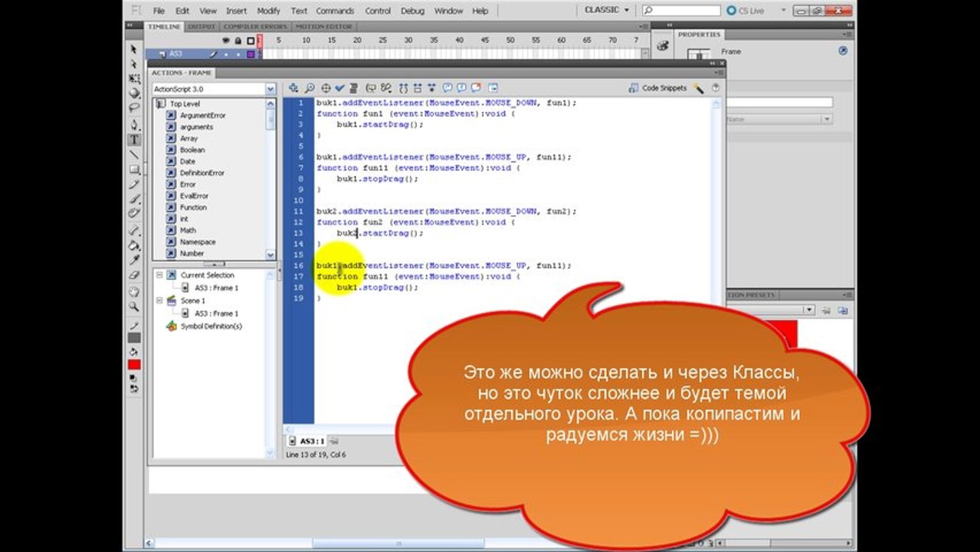
Task: Select the Brush tool
Action: click(x=134, y=199)
